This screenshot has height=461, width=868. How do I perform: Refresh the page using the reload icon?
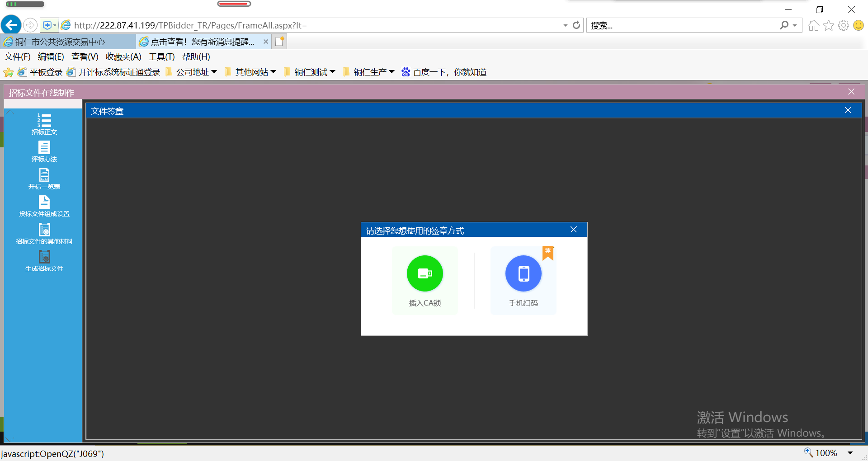576,25
